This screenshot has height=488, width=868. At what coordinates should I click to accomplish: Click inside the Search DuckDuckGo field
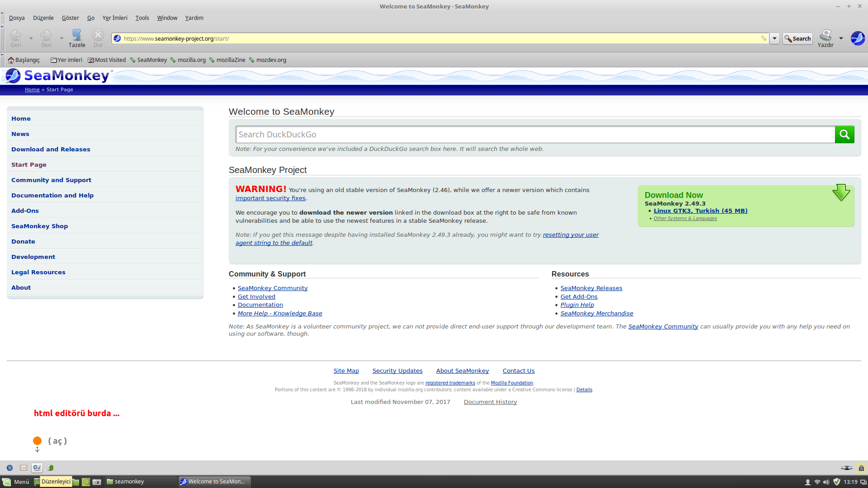tap(535, 134)
